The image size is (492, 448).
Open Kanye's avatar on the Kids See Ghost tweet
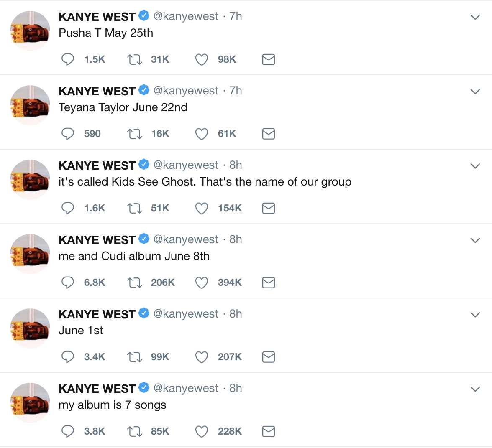[x=30, y=180]
